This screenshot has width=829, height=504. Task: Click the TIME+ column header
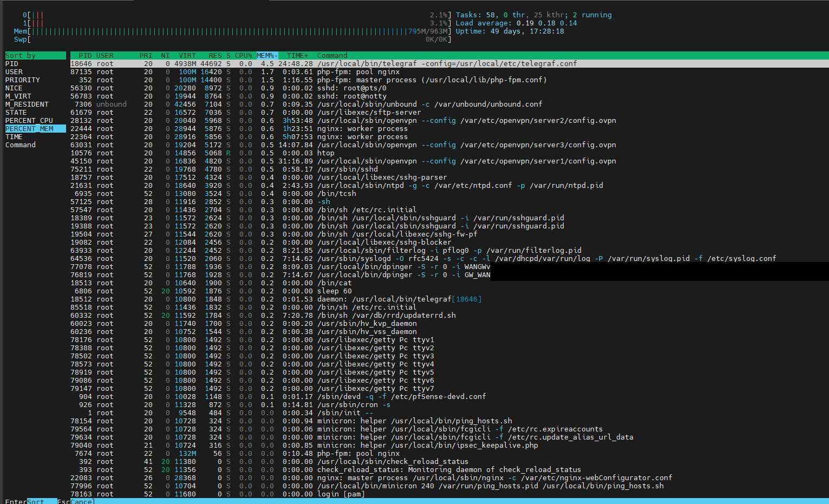[x=297, y=56]
